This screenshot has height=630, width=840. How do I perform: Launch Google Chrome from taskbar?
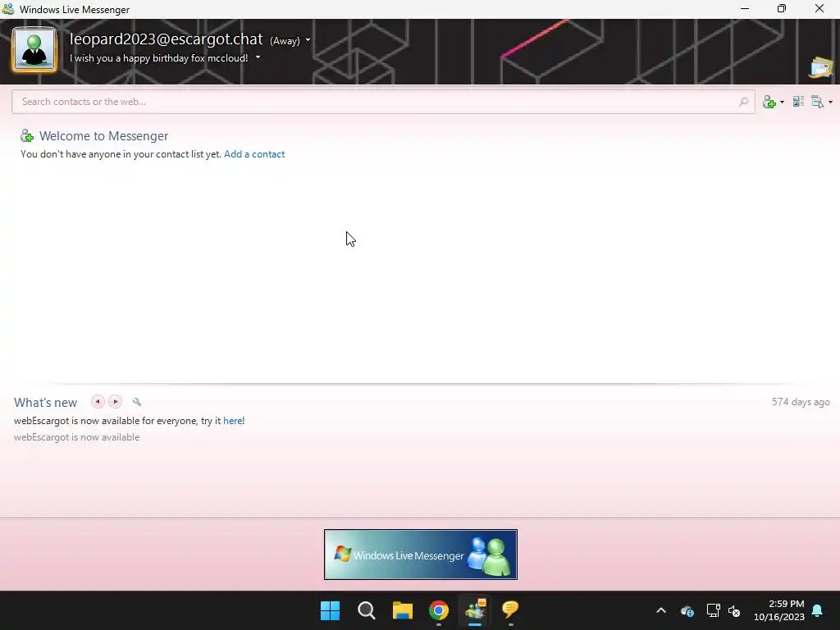439,610
